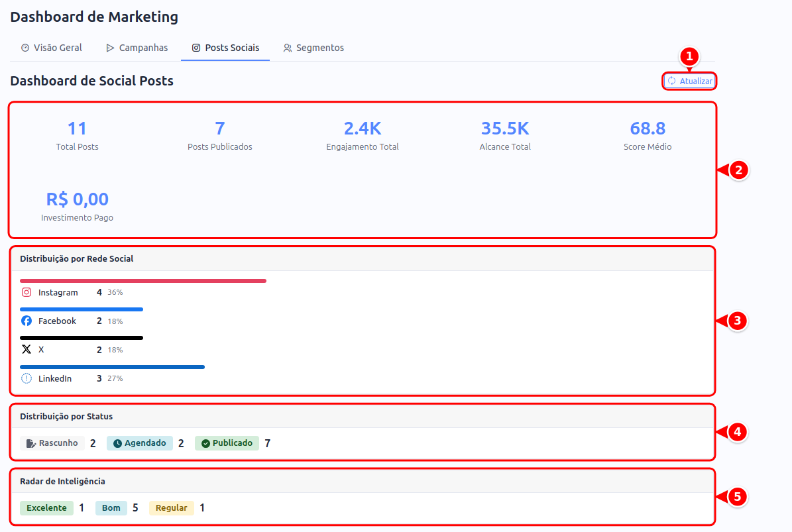This screenshot has width=792, height=532.
Task: Click the Radar de Inteligência header
Action: pos(63,482)
